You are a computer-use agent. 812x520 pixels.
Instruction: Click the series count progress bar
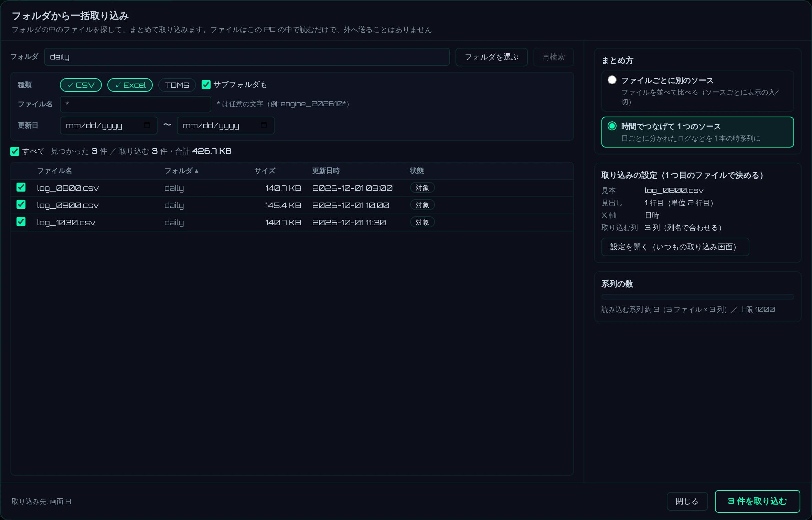[698, 297]
